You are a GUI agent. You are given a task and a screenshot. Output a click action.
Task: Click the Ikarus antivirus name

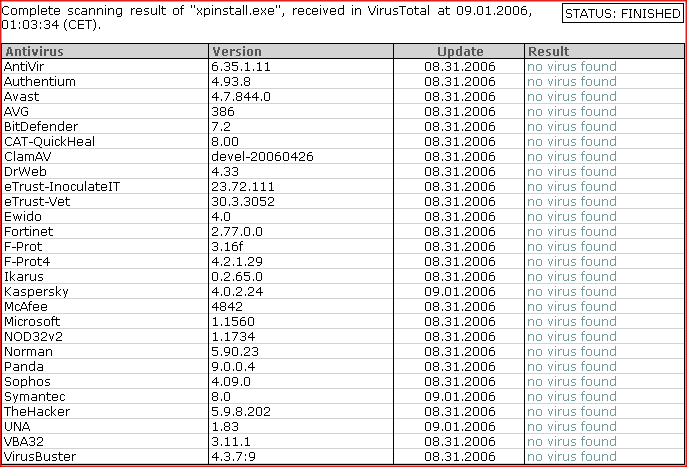24,276
